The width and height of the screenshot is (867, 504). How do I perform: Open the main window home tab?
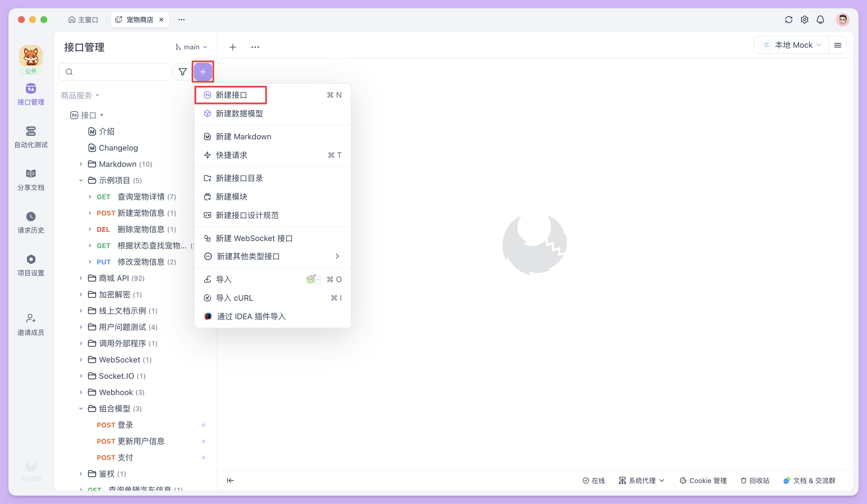(83, 20)
